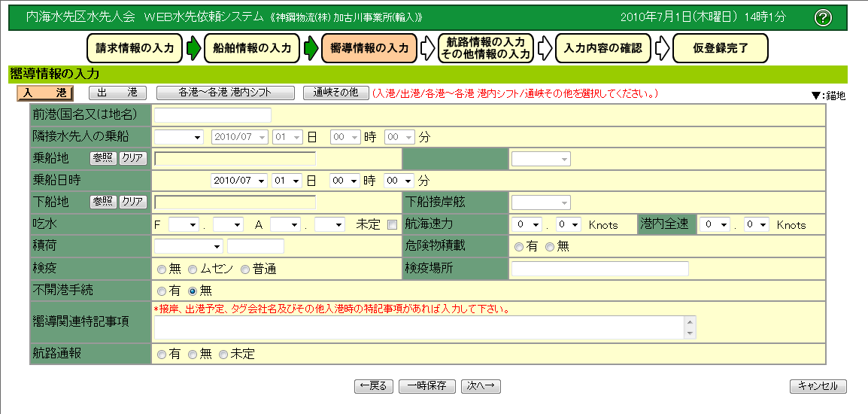Switch to 出港 tab
This screenshot has height=414, width=868.
tap(117, 93)
